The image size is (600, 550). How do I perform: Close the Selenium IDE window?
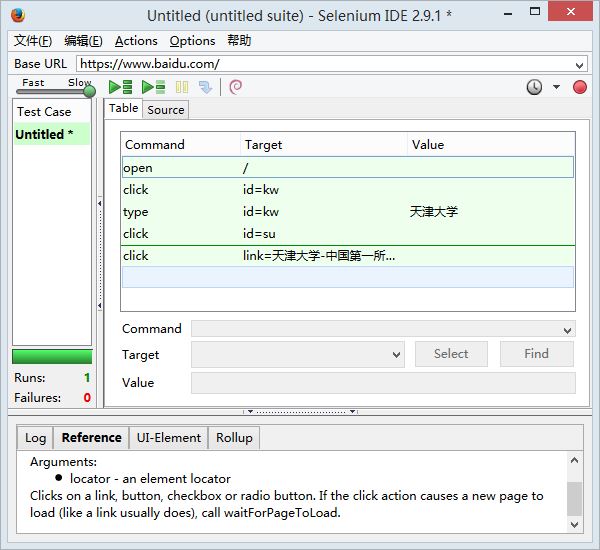pyautogui.click(x=571, y=11)
